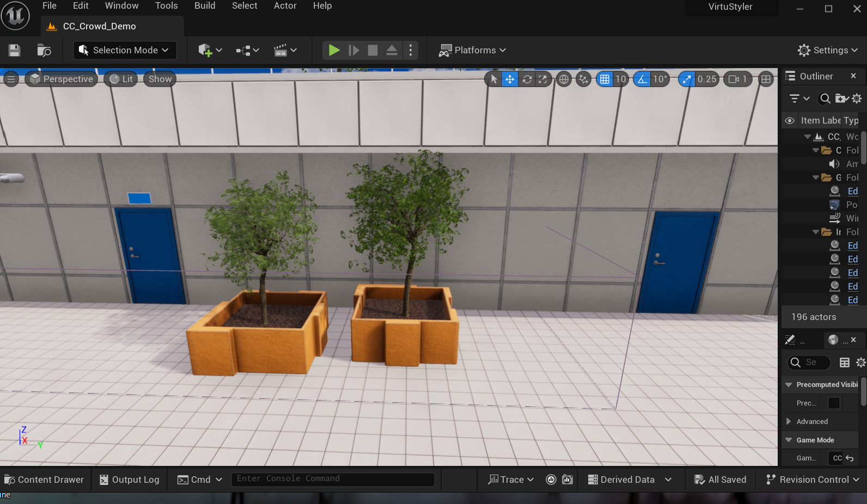
Task: Open the Actor menu
Action: coord(285,5)
